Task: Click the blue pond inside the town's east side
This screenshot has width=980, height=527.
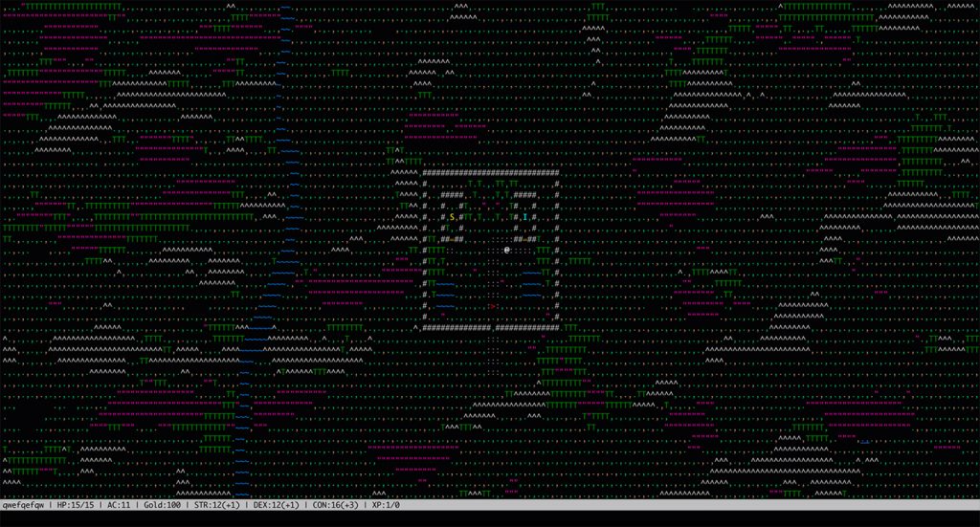Action: (533, 284)
